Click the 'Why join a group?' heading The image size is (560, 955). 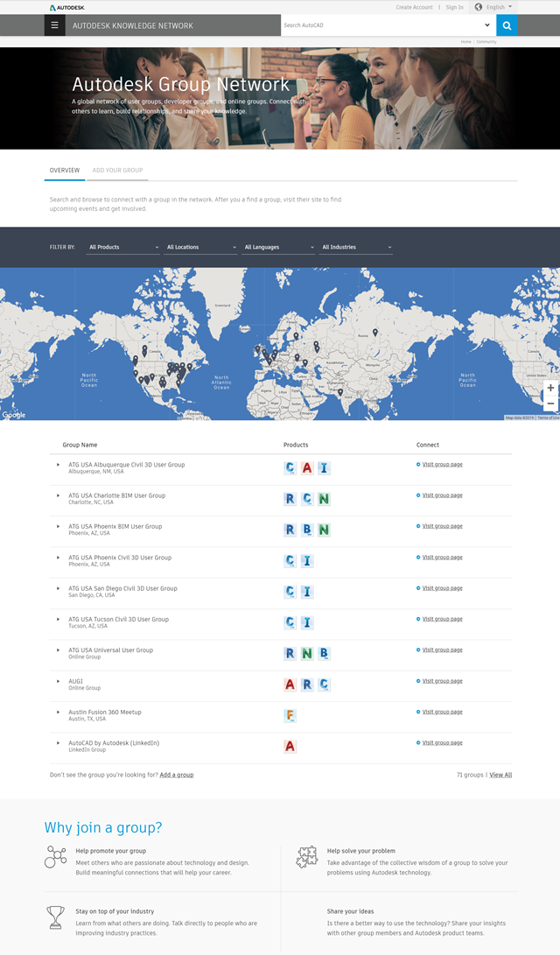tap(103, 828)
